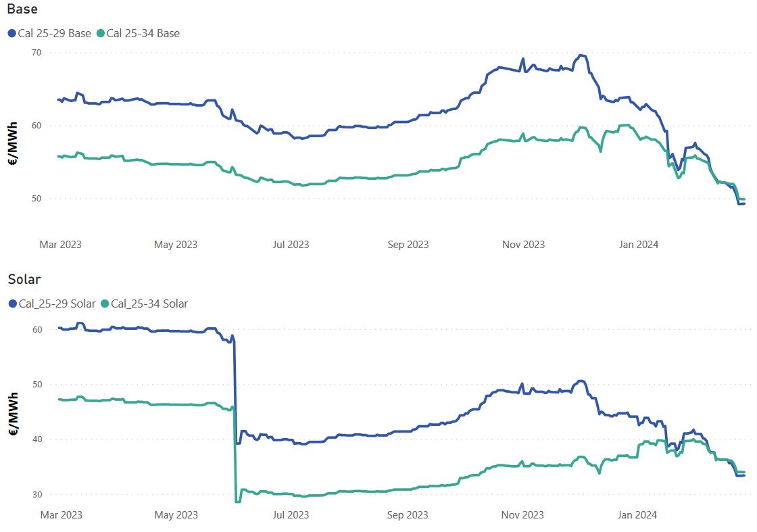Highlight the Cal_25-34 Solar legend label
757x532 pixels.
coord(149,304)
